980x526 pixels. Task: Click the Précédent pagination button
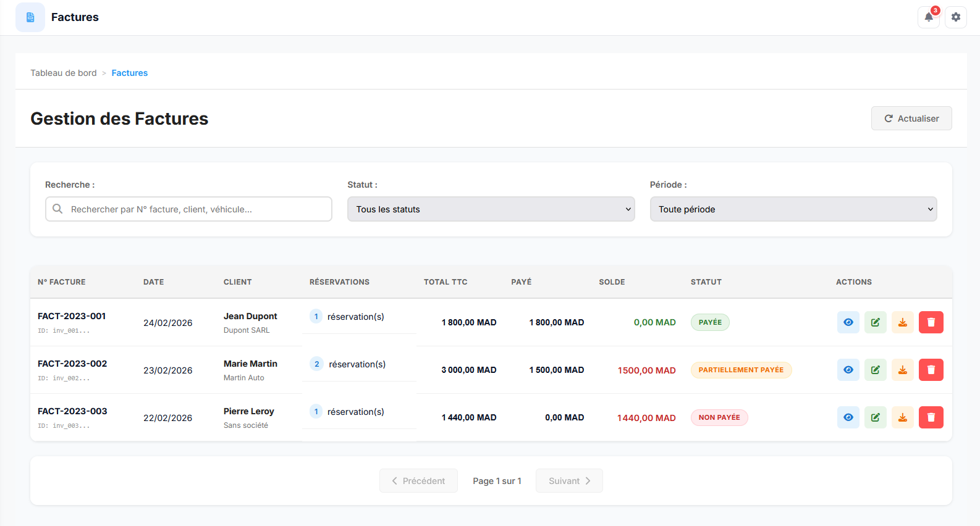(418, 481)
